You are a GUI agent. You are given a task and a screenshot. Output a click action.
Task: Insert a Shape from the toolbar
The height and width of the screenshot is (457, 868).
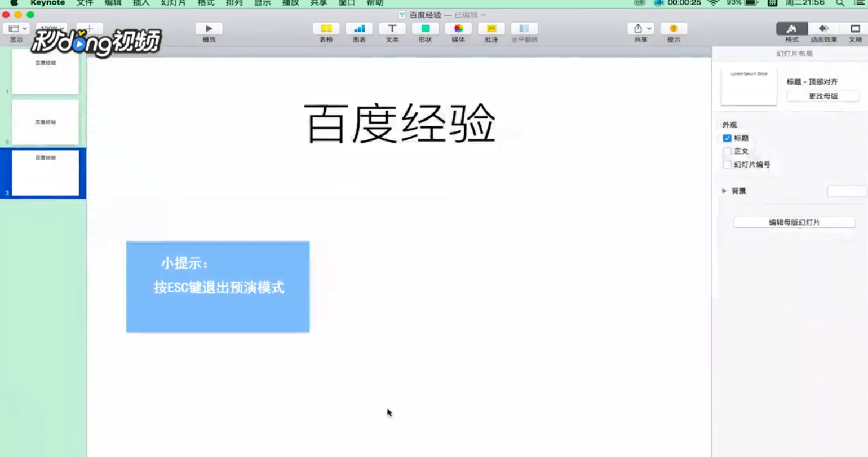click(426, 29)
